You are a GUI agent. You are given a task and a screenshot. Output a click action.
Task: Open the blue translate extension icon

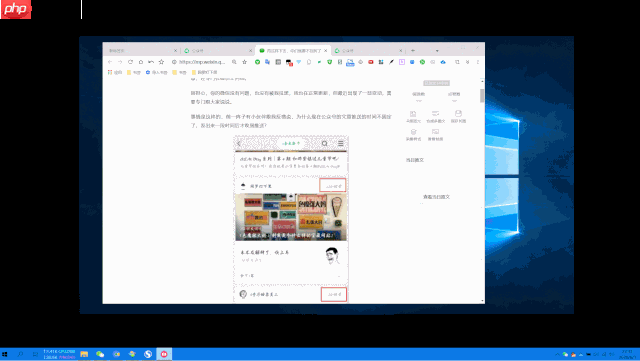pyautogui.click(x=267, y=62)
